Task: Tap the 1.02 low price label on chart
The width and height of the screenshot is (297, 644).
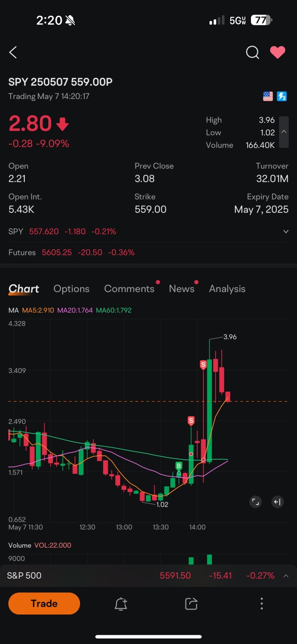Action: pyautogui.click(x=162, y=504)
